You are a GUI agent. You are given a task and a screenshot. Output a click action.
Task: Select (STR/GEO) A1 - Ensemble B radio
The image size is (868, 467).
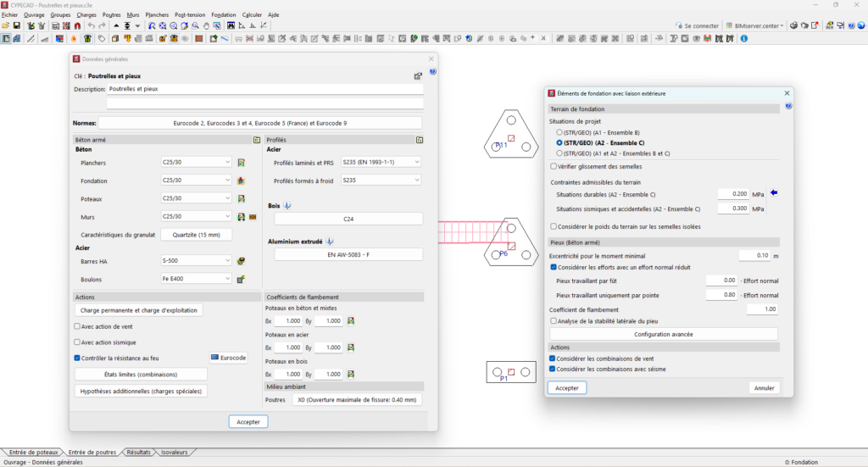pos(559,132)
